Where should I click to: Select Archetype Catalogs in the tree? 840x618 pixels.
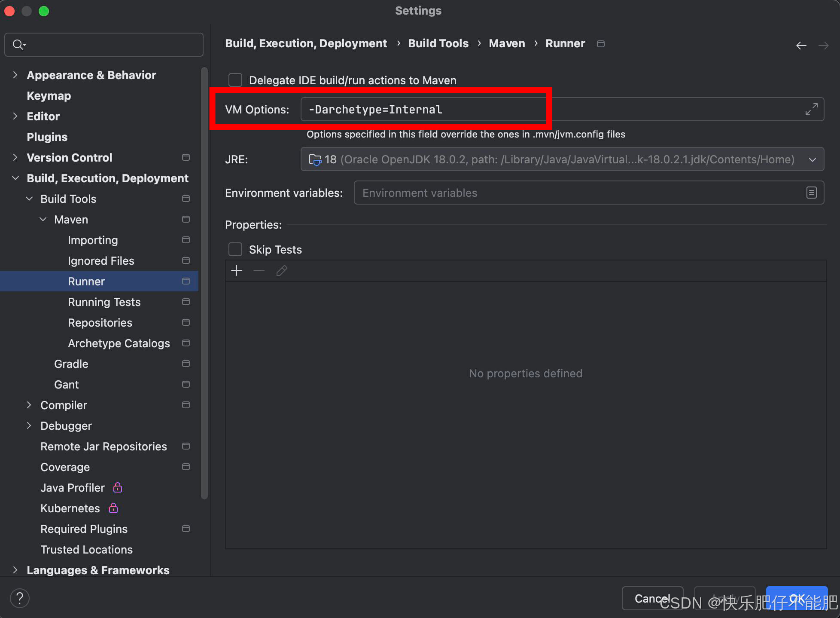(x=119, y=343)
